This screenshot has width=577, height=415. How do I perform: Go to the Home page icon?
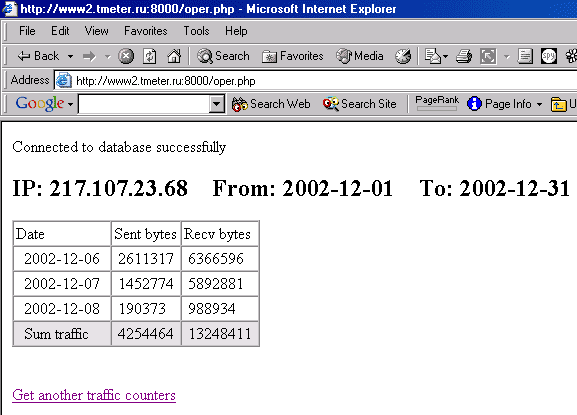[x=174, y=56]
